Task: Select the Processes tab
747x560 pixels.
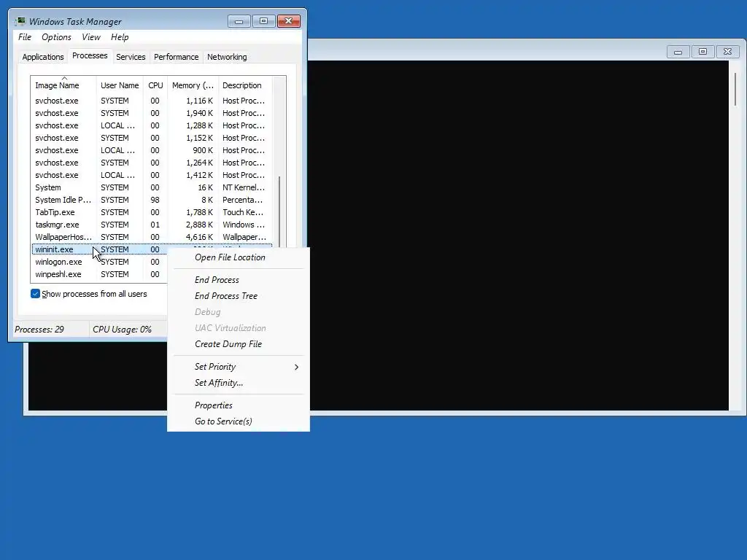Action: (90, 55)
